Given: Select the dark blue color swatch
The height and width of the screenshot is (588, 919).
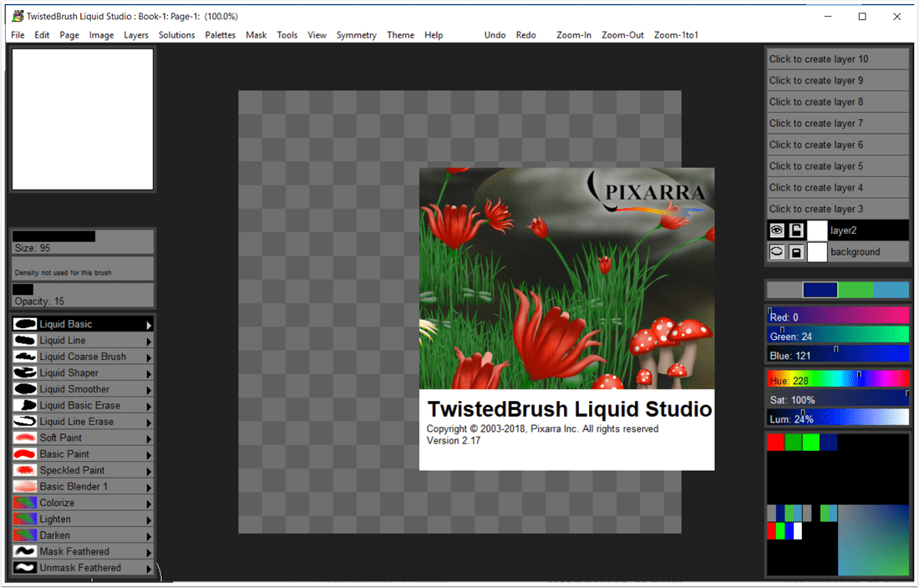Looking at the screenshot, I should point(820,289).
